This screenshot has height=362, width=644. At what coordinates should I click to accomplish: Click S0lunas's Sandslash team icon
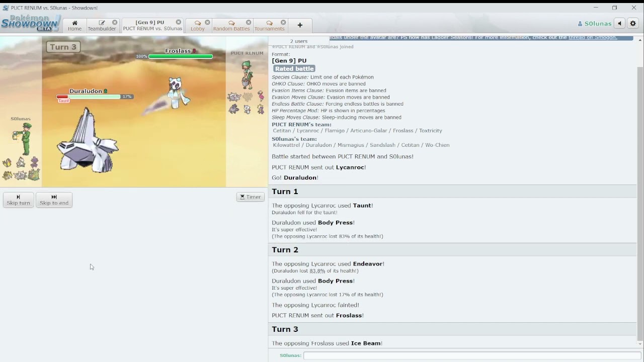tap(8, 175)
